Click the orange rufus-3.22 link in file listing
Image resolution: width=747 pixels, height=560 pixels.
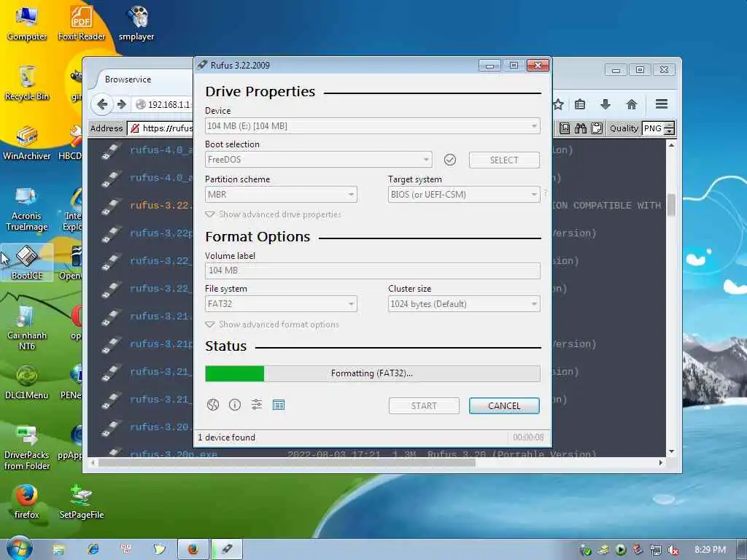point(160,206)
